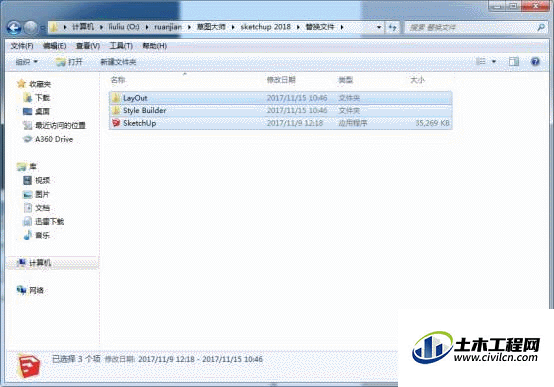The image size is (554, 387).
Task: Click the 迅雷下载 library icon
Action: pyautogui.click(x=27, y=222)
